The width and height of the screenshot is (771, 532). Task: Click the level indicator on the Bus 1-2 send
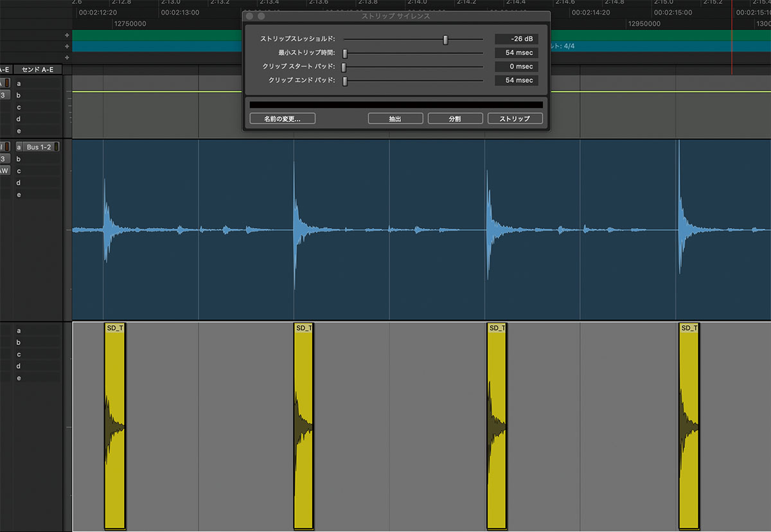pos(57,147)
